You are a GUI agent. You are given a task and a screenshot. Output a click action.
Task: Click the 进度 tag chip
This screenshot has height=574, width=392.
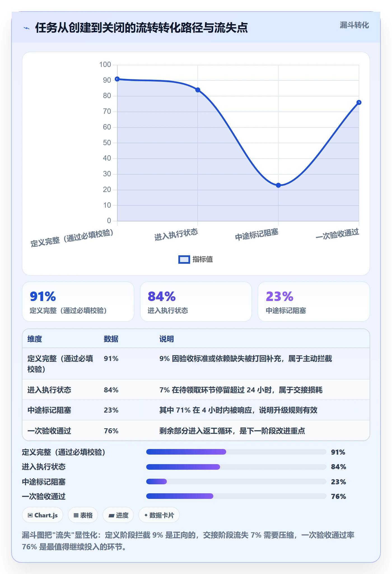click(x=118, y=515)
